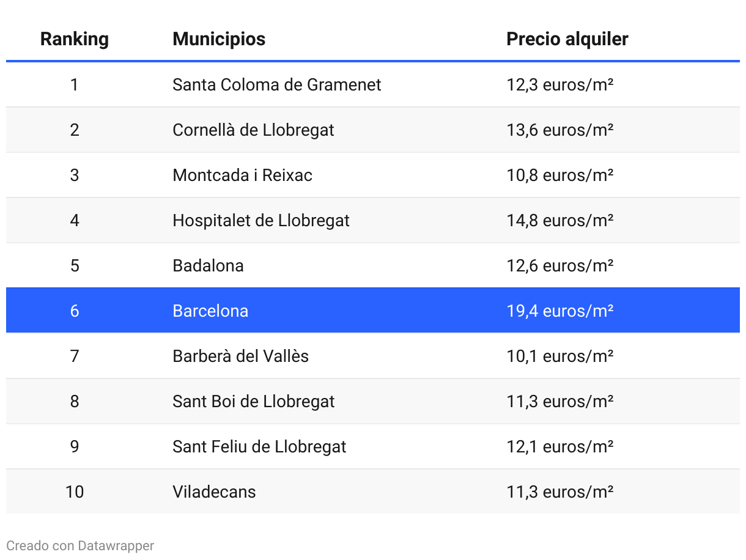Click the 13,6 euros/m² price cell

559,130
